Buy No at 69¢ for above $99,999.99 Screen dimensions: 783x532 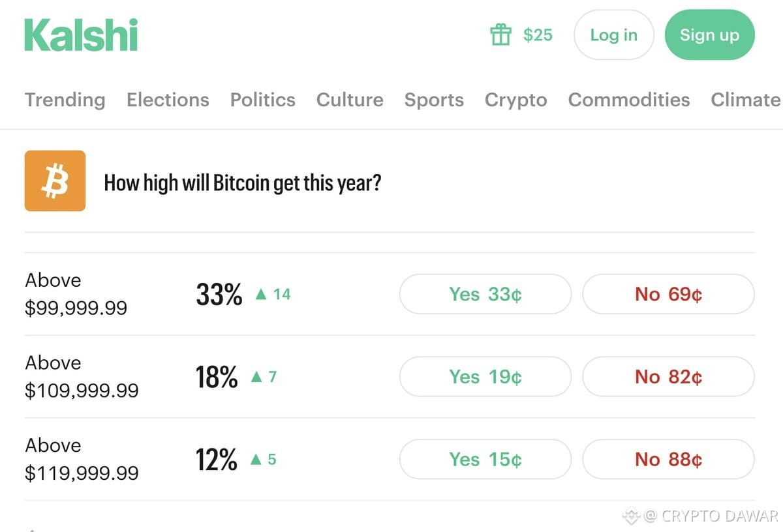point(668,294)
